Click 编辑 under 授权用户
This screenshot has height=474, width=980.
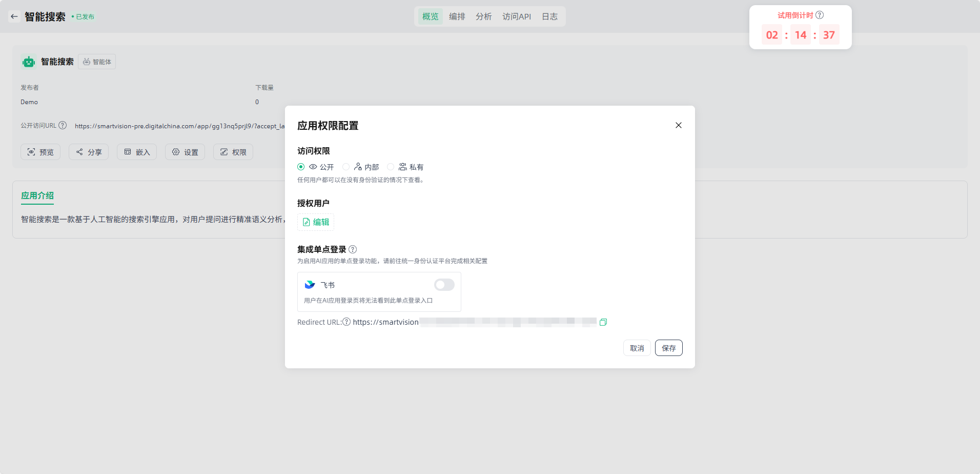point(316,222)
